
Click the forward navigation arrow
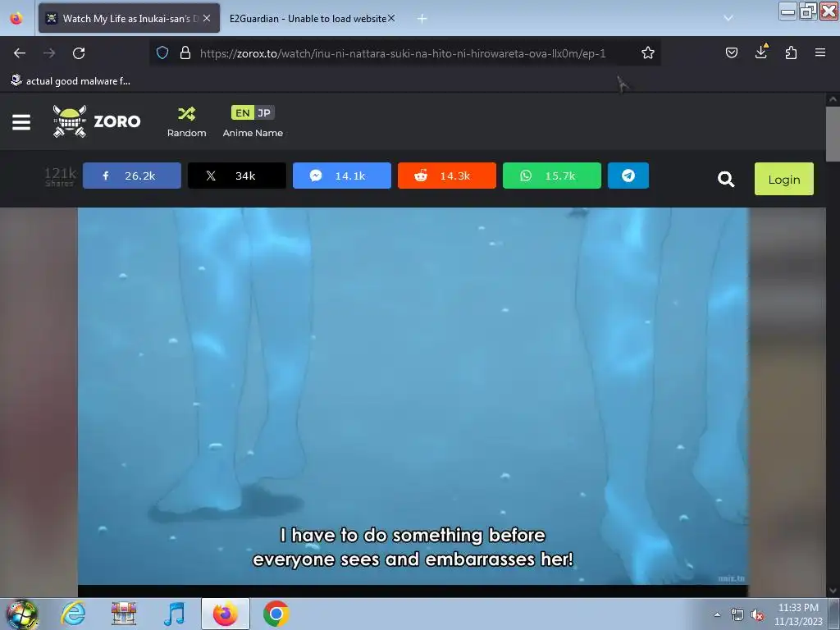coord(49,53)
